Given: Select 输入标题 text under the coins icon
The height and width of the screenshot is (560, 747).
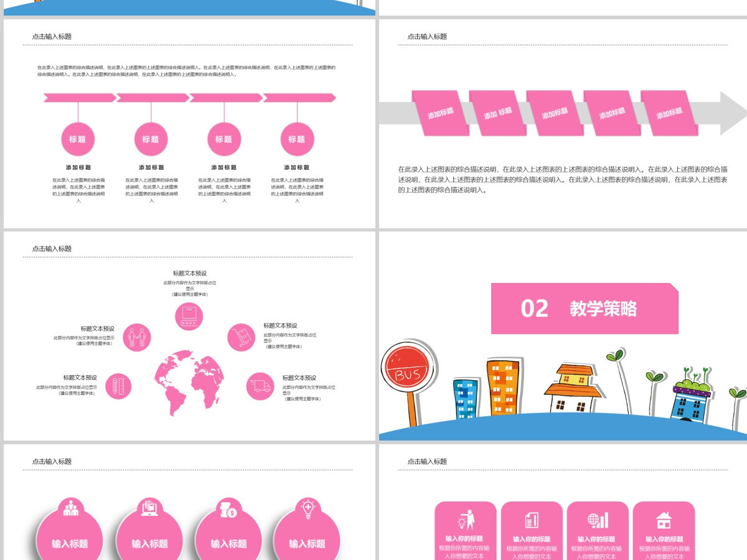Looking at the screenshot, I should pyautogui.click(x=228, y=544).
